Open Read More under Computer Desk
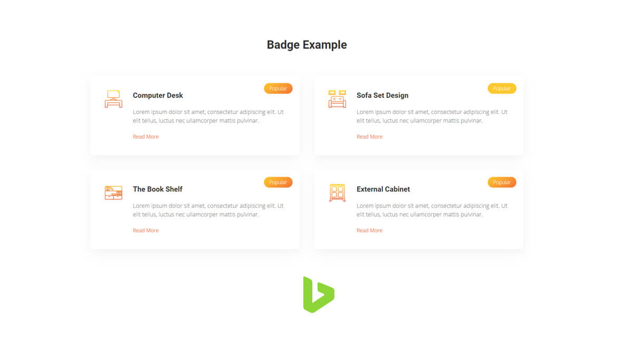633x364 pixels. coord(146,137)
